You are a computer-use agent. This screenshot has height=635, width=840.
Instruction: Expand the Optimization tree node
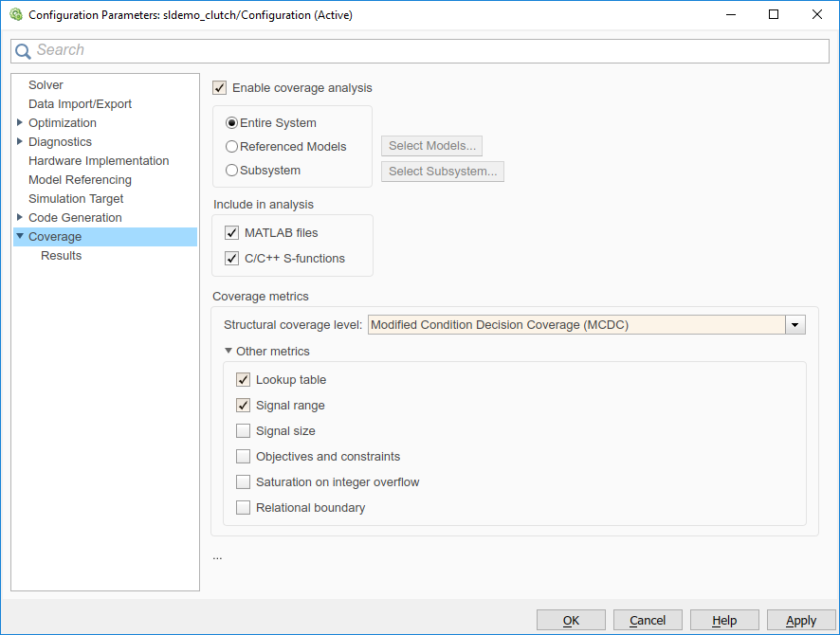click(x=21, y=123)
